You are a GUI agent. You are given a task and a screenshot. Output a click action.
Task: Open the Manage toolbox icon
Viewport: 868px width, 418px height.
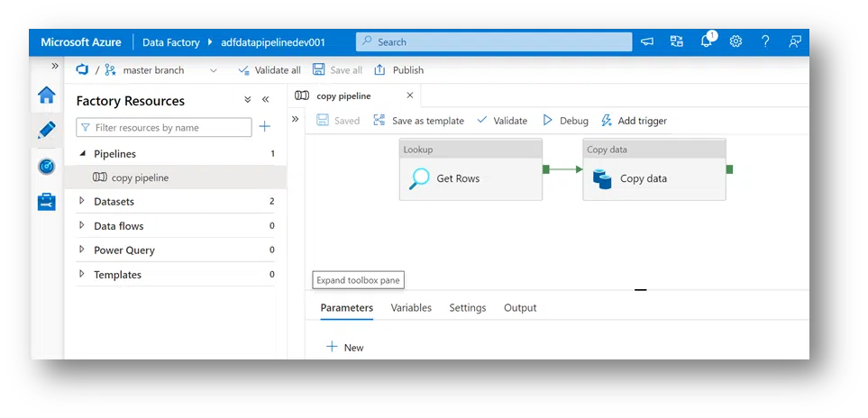[x=47, y=202]
